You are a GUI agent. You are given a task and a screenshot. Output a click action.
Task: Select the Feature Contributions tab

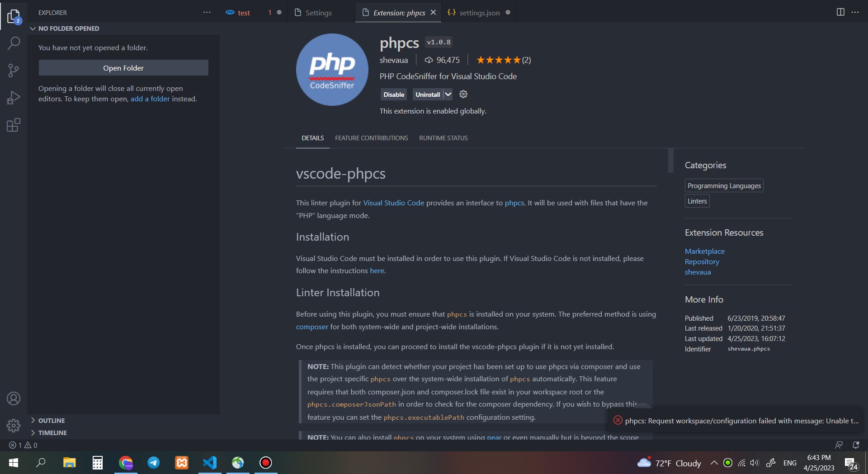[372, 138]
